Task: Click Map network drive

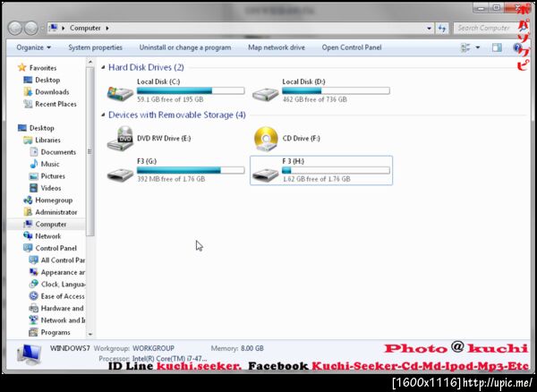Action: [x=277, y=47]
